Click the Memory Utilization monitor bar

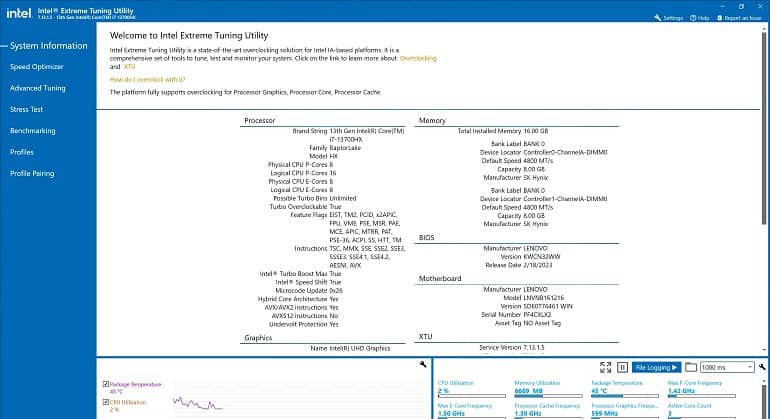click(548, 395)
